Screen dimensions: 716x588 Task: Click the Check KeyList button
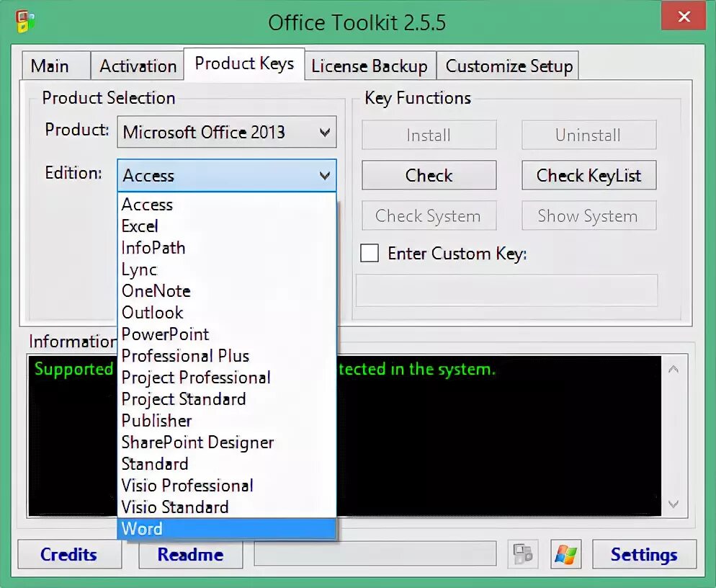589,175
